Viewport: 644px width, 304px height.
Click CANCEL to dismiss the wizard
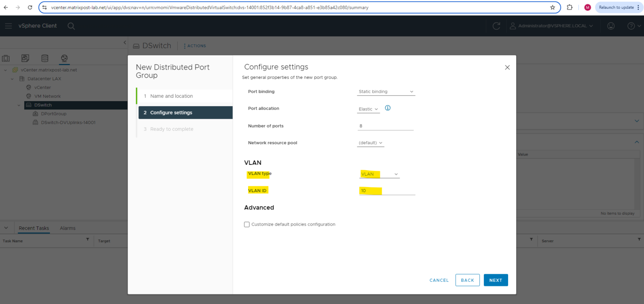pyautogui.click(x=439, y=280)
